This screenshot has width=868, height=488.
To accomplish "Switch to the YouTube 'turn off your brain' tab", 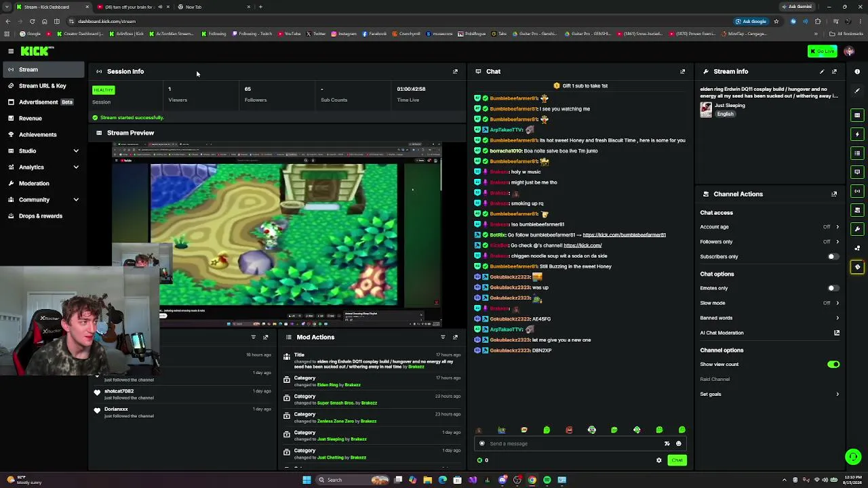I will 133,7.
